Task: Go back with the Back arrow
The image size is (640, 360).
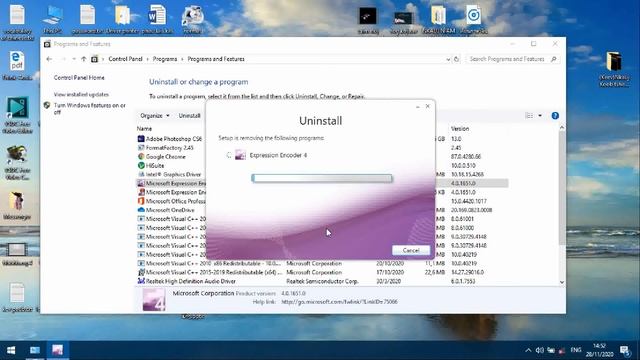Action: click(49, 59)
